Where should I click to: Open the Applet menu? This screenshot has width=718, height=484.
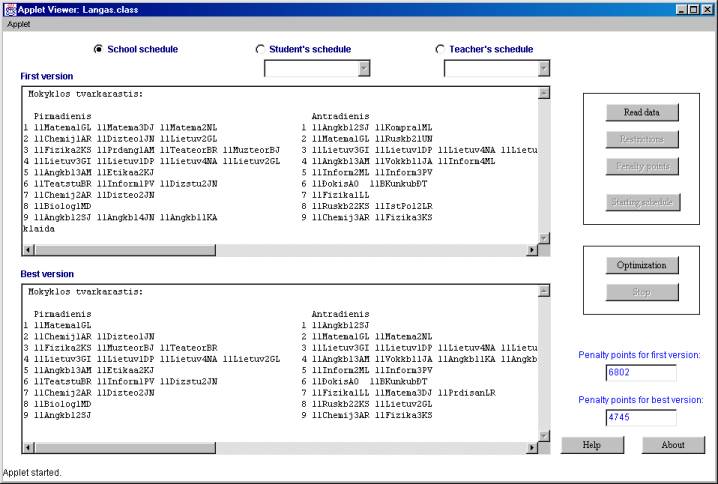coord(18,22)
